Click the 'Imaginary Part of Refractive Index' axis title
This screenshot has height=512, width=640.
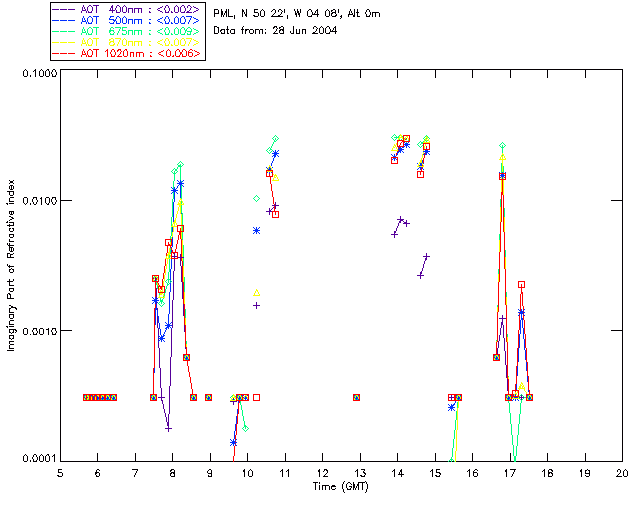click(x=14, y=267)
